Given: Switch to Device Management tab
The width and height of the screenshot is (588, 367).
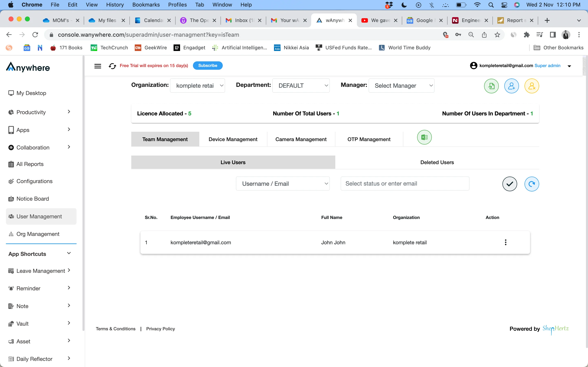Looking at the screenshot, I should 233,139.
